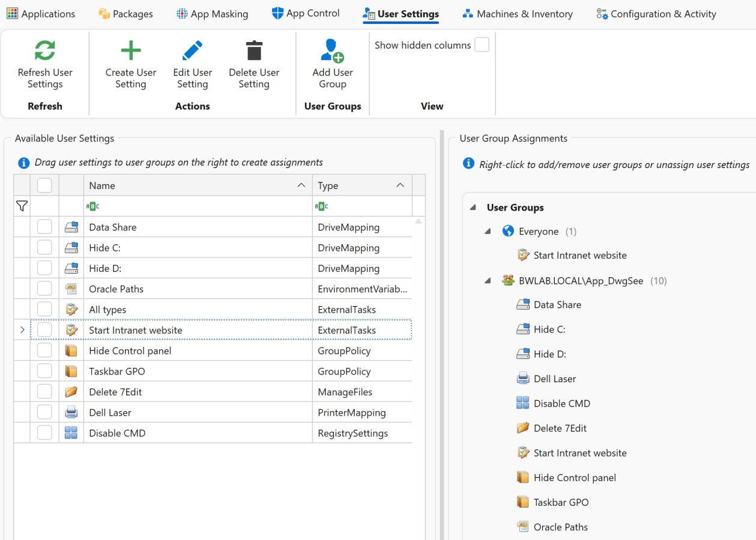756x540 pixels.
Task: Click folder icon in Delete 7Edit table row
Action: [71, 392]
